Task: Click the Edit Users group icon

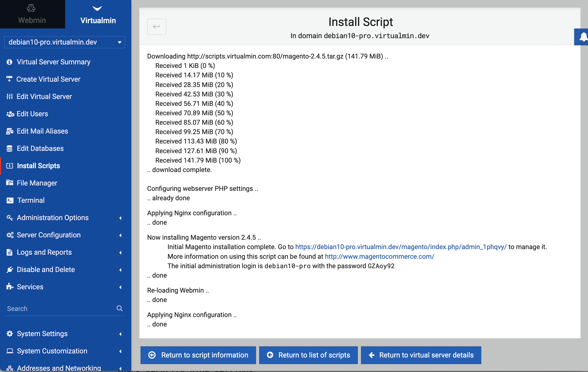Action: click(10, 114)
